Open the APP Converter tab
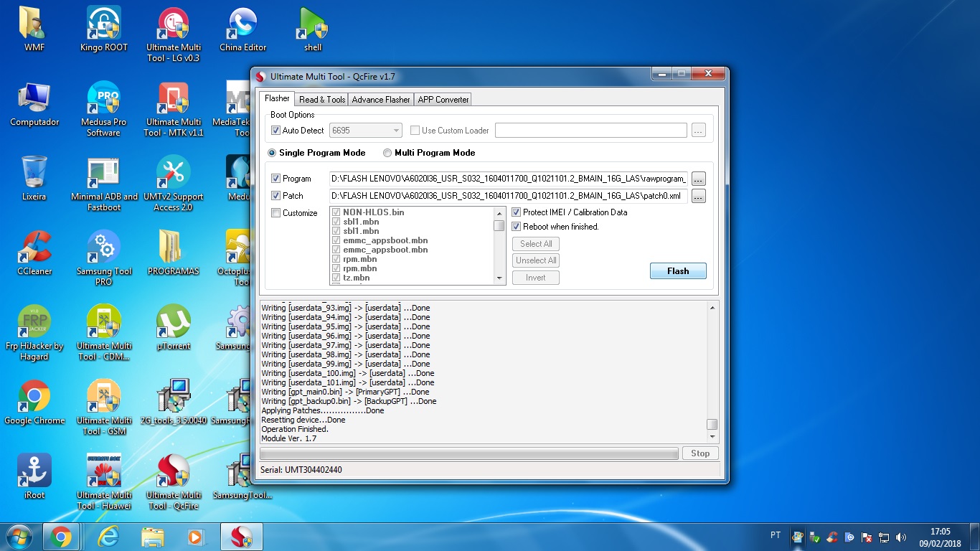Screen dimensions: 980x551 tap(443, 100)
